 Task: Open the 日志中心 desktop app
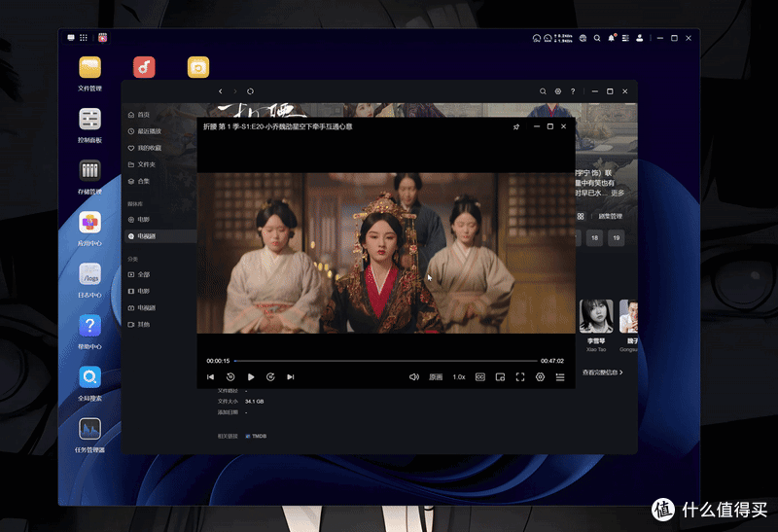[x=89, y=280]
